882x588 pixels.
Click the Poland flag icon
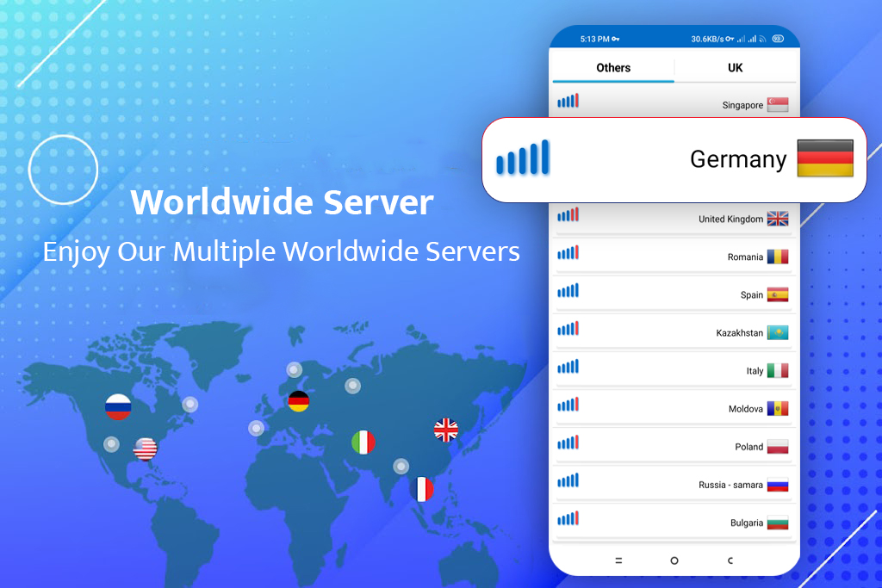(778, 447)
